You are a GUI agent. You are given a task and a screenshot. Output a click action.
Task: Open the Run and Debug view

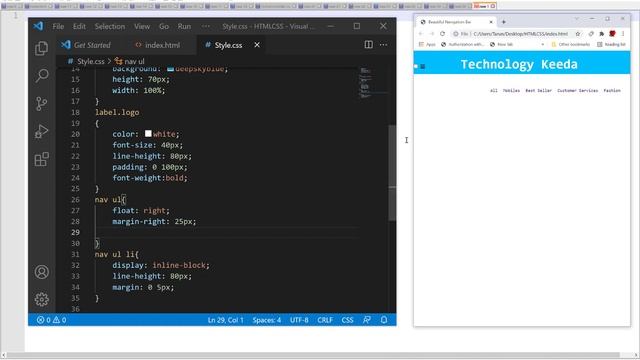click(x=41, y=131)
